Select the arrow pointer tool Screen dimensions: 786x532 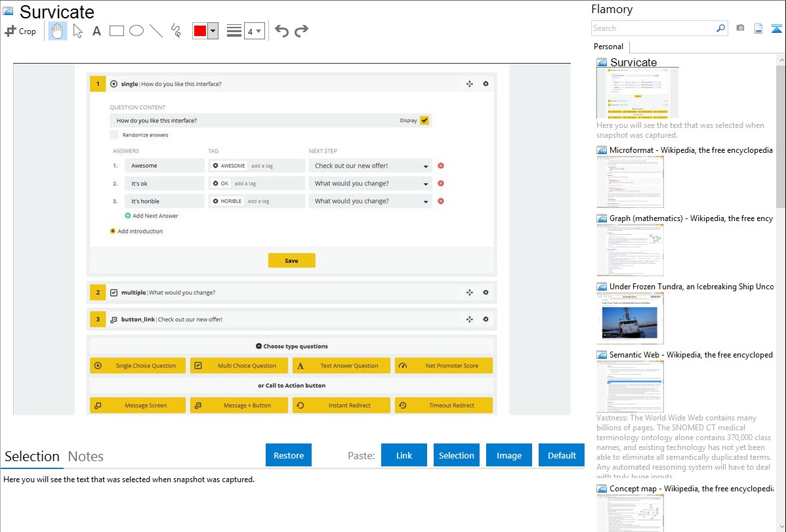pos(77,31)
